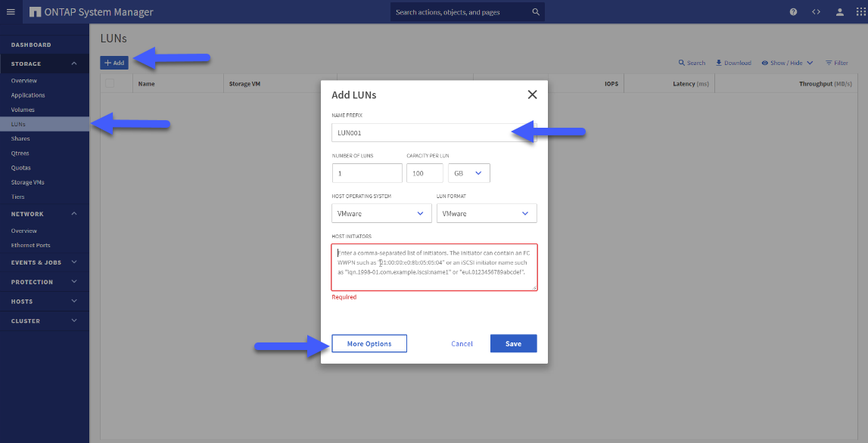868x443 pixels.
Task: Toggle the select-all checkbox in table header
Action: [x=110, y=83]
